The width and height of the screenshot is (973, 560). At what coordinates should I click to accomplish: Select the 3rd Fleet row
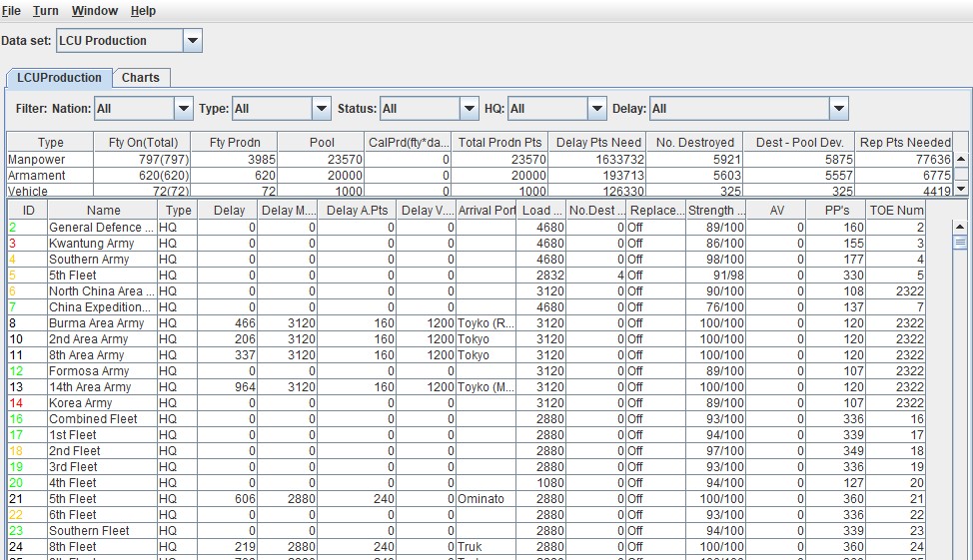click(467, 467)
